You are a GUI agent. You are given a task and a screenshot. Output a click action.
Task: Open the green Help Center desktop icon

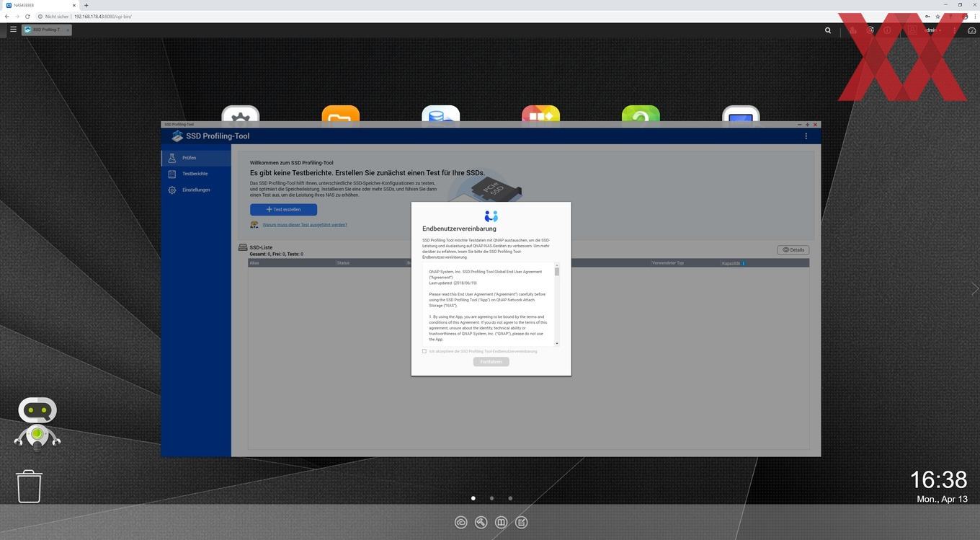pos(641,115)
